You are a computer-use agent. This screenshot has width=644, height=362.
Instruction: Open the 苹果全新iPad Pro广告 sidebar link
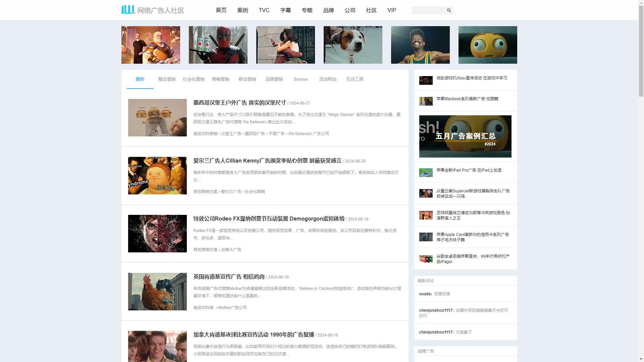click(469, 170)
